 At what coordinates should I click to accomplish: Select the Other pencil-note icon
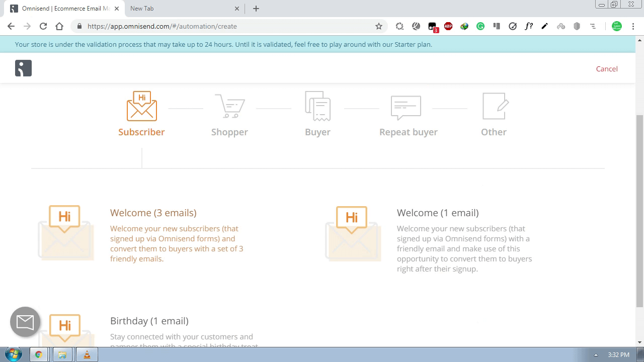[x=495, y=106]
